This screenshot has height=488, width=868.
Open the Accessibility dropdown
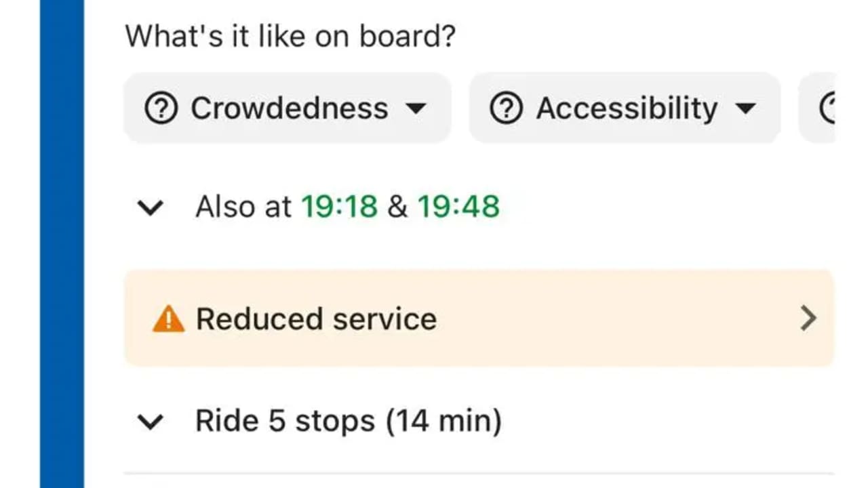click(625, 108)
